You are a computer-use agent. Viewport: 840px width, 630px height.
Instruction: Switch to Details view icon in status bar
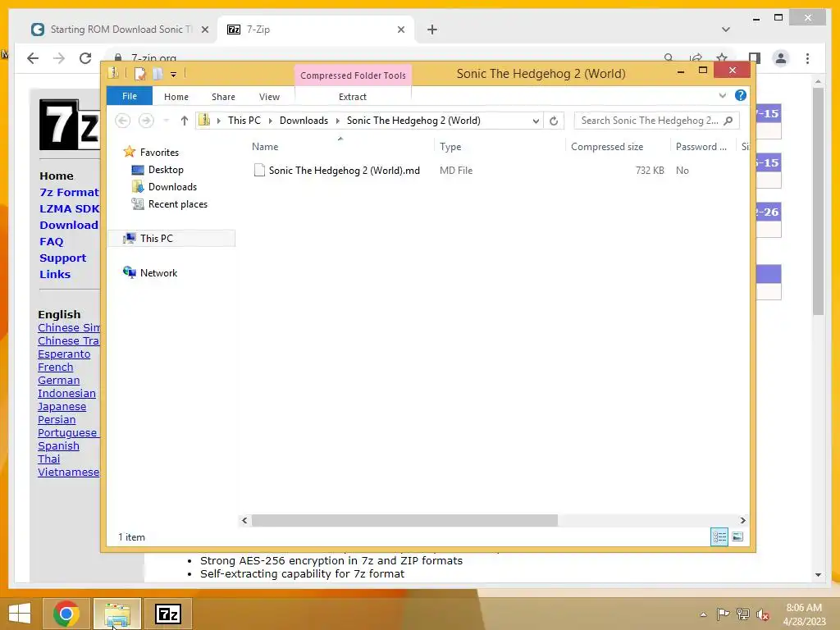(719, 536)
